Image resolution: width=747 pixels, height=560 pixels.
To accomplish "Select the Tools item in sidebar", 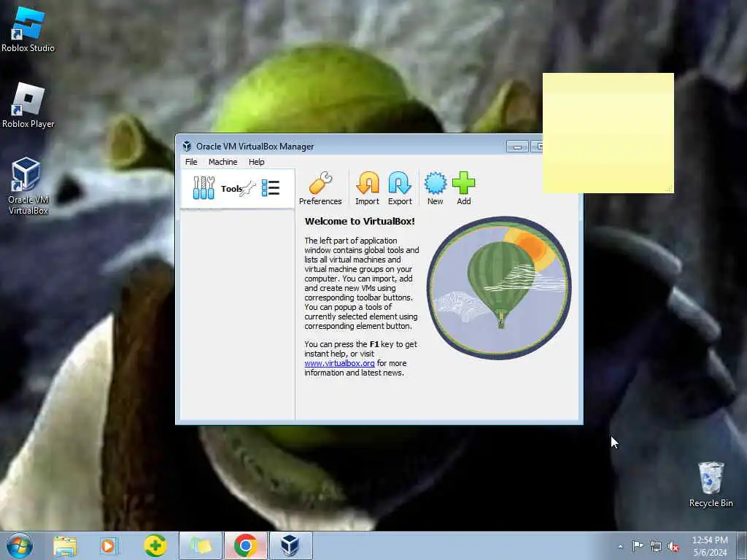I will pyautogui.click(x=238, y=189).
